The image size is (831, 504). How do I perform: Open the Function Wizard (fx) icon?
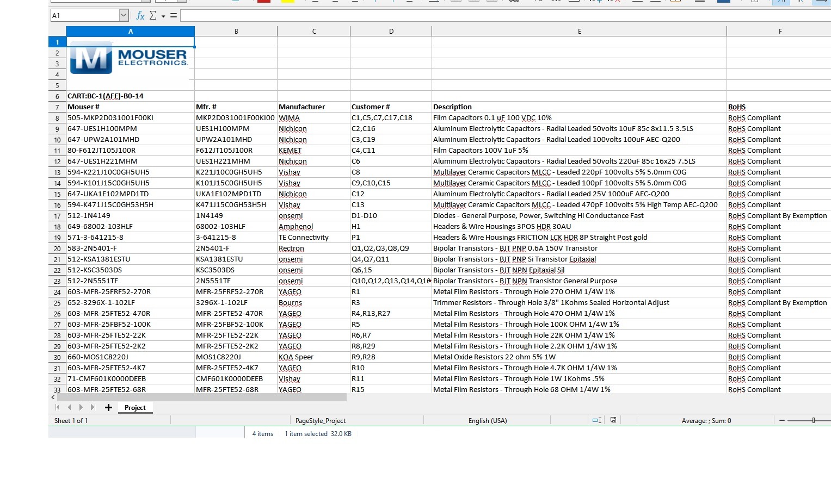140,16
